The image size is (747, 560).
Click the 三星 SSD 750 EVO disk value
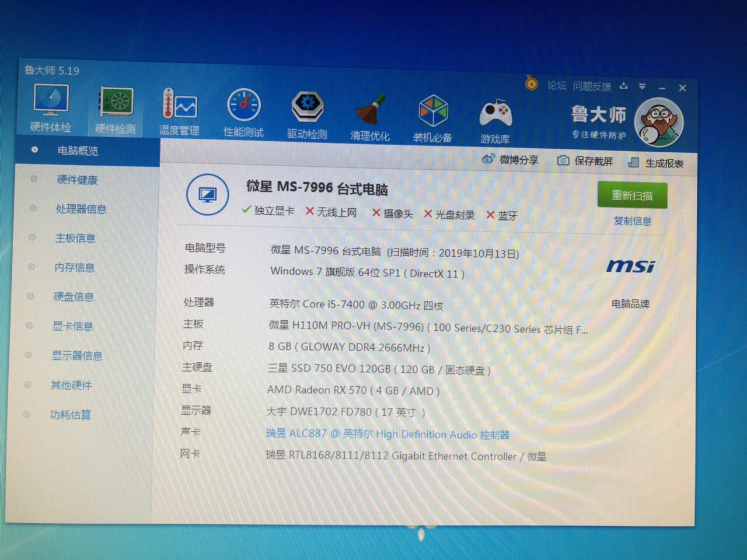tap(379, 369)
